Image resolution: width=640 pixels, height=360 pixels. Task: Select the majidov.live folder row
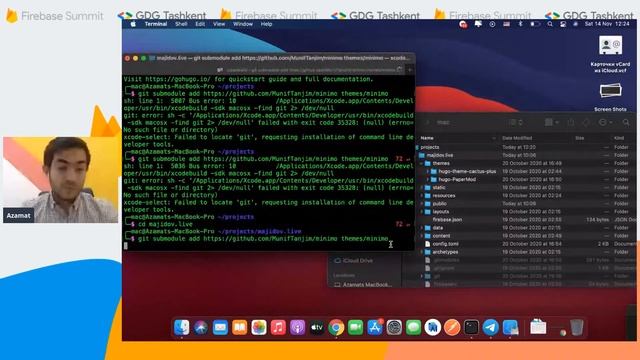pos(527,155)
